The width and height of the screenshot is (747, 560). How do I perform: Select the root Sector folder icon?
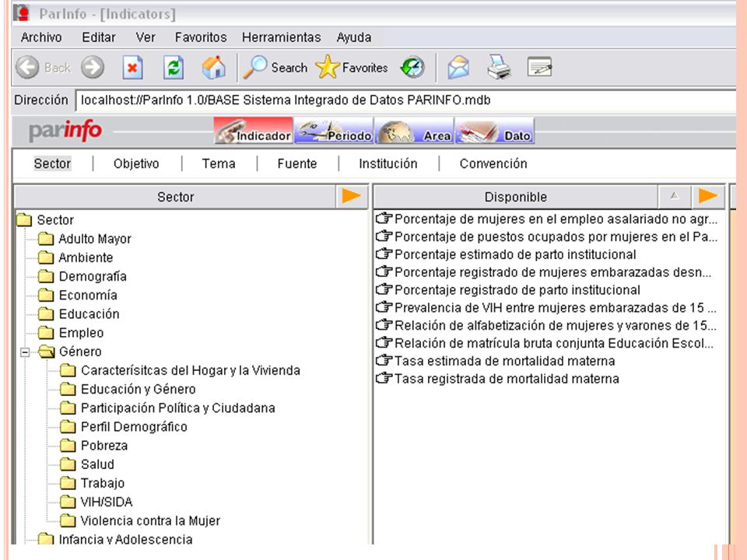(x=24, y=219)
